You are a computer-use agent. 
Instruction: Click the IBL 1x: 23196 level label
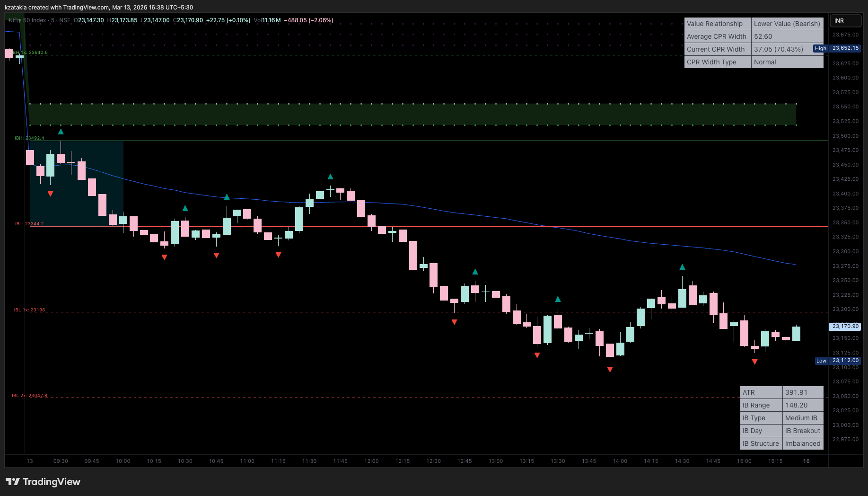point(29,310)
